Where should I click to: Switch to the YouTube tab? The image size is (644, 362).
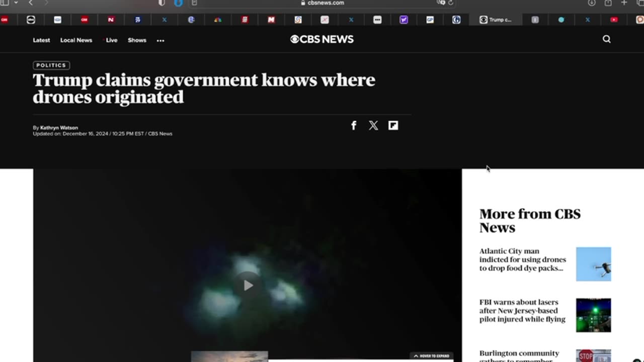click(x=614, y=20)
